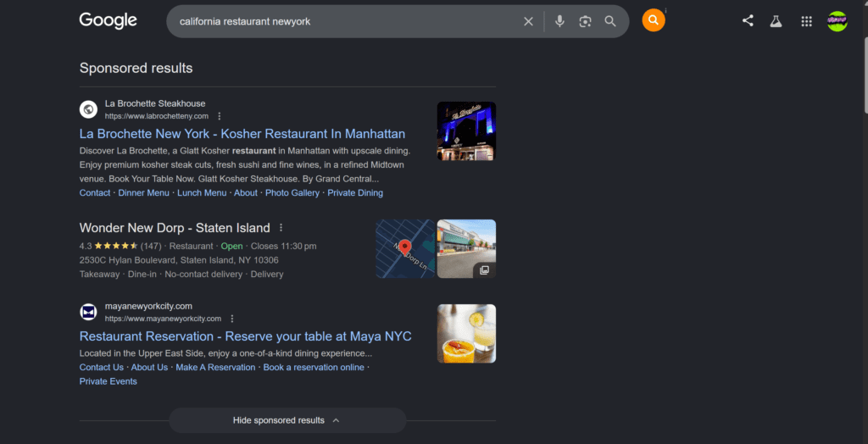
Task: Open La Brochette New York Kosher Restaurant link
Action: pyautogui.click(x=242, y=134)
